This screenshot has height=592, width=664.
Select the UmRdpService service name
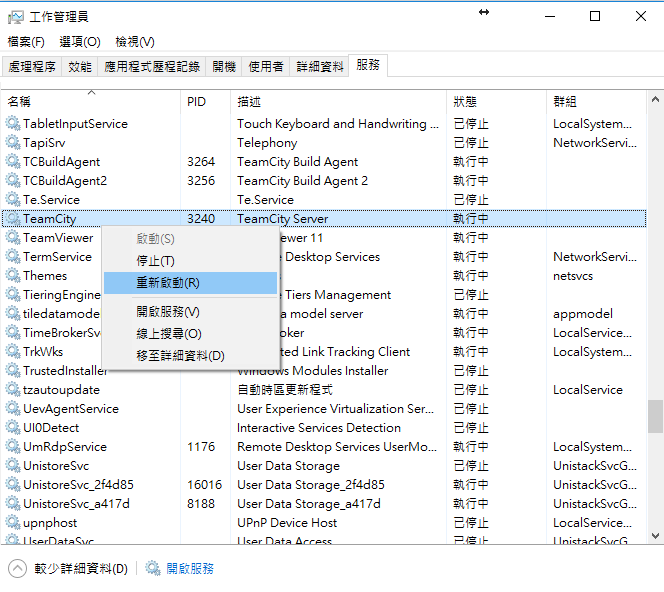click(x=65, y=447)
